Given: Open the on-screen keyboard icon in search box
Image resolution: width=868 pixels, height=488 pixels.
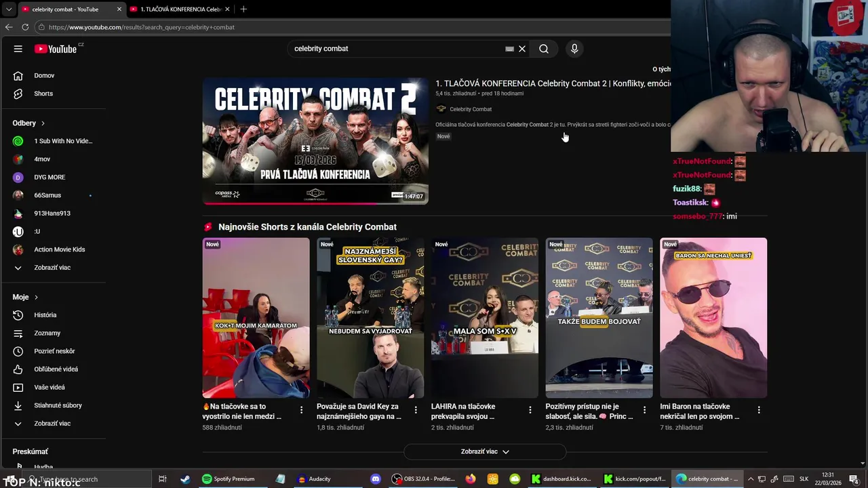Looking at the screenshot, I should coord(509,49).
